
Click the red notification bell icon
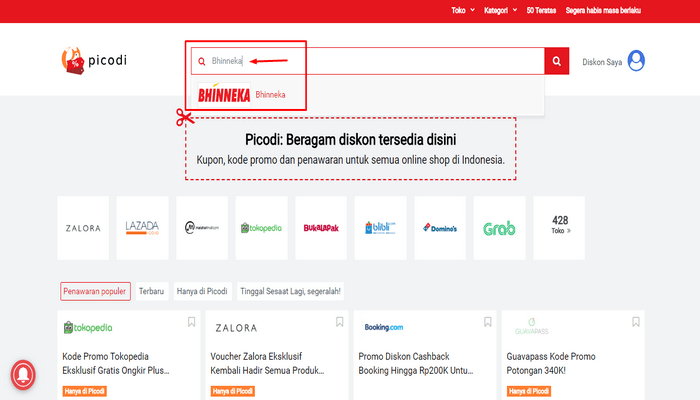[23, 375]
